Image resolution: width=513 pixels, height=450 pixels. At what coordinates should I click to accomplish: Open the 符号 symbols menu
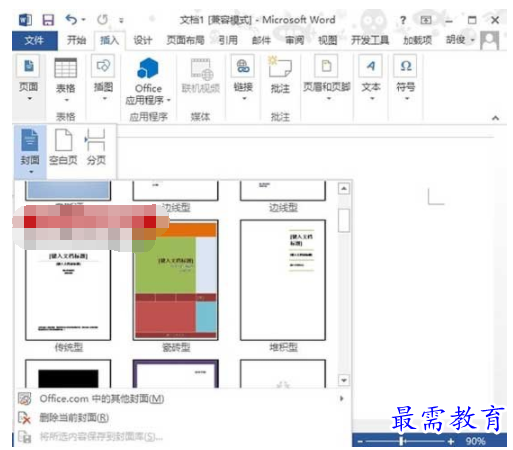pos(406,78)
